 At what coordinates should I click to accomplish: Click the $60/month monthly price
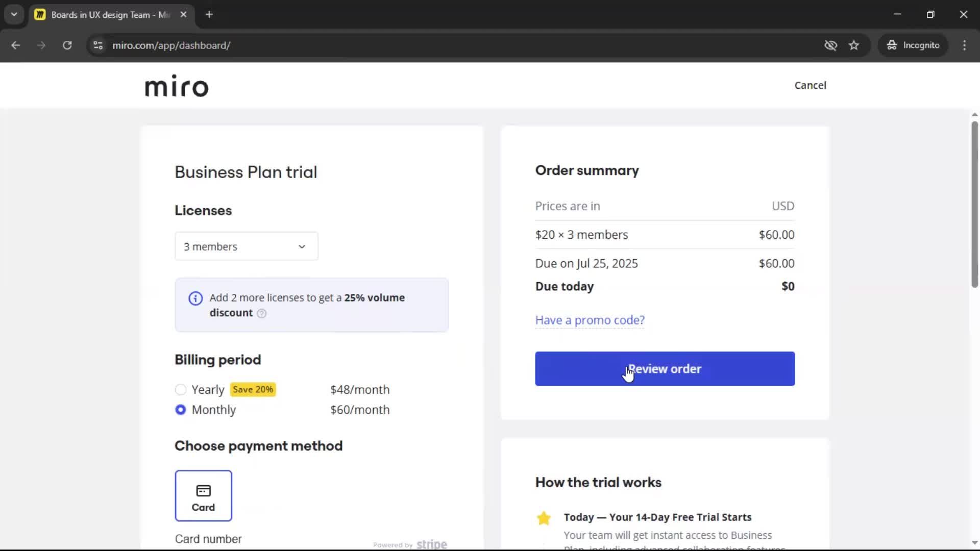point(360,410)
